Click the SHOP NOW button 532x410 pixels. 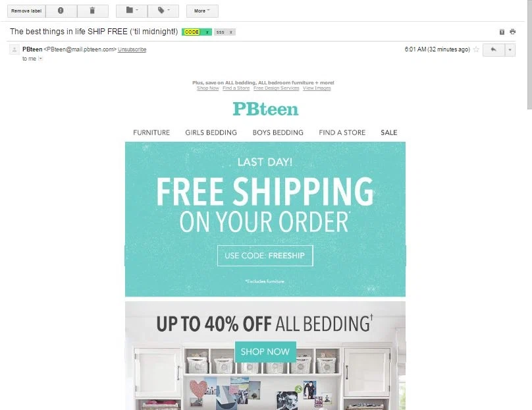point(265,351)
